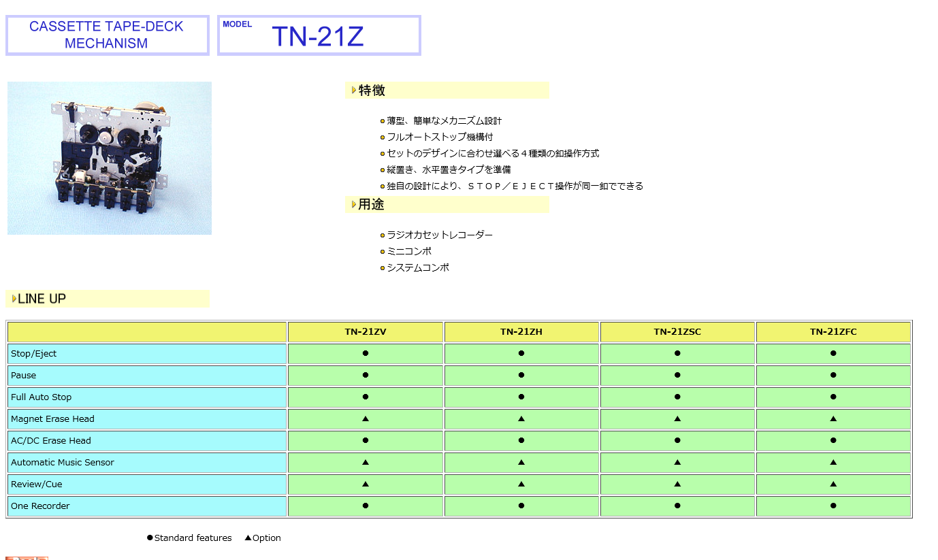Viewport: 938px width, 560px height.
Task: Click the Stop/Eject circle mark under TN-21ZFC
Action: point(833,354)
